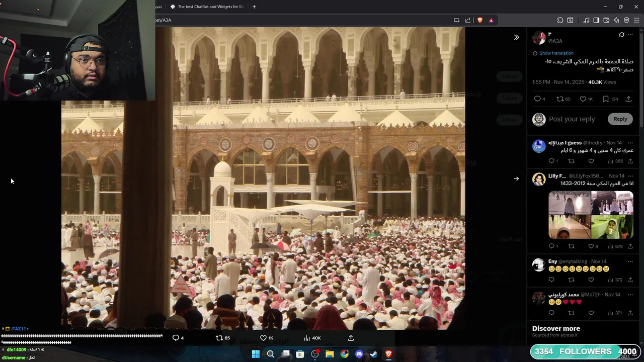Image resolution: width=644 pixels, height=362 pixels.
Task: Click the Brave VPN shield icon
Action: [626, 20]
